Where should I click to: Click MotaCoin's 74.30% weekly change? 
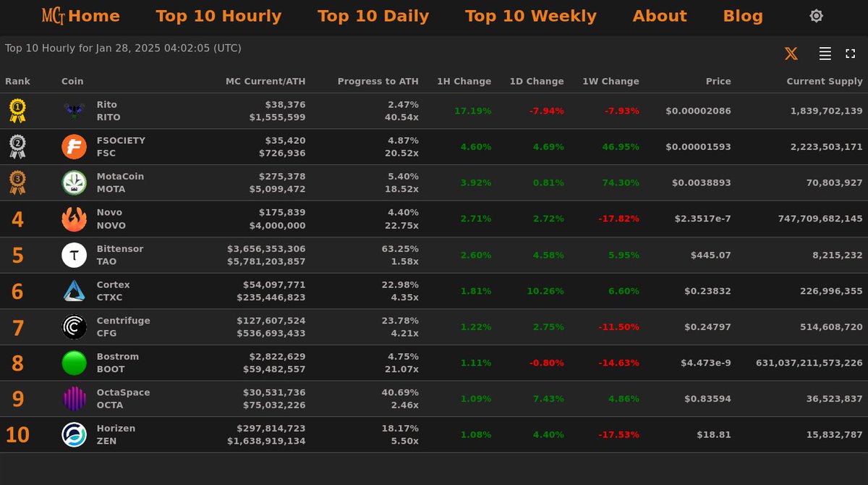(x=621, y=182)
